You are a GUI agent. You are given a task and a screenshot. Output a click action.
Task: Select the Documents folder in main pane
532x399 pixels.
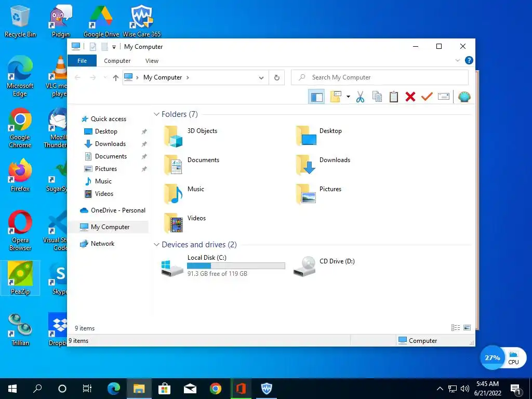tap(192, 165)
